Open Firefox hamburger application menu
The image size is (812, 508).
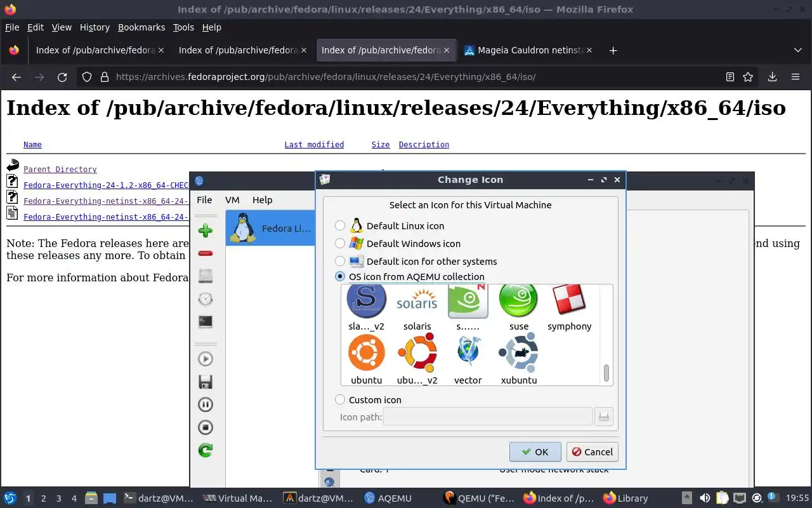click(x=796, y=77)
